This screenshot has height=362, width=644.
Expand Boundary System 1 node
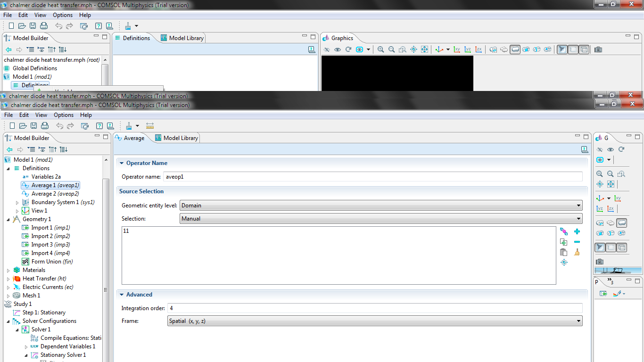pyautogui.click(x=17, y=203)
